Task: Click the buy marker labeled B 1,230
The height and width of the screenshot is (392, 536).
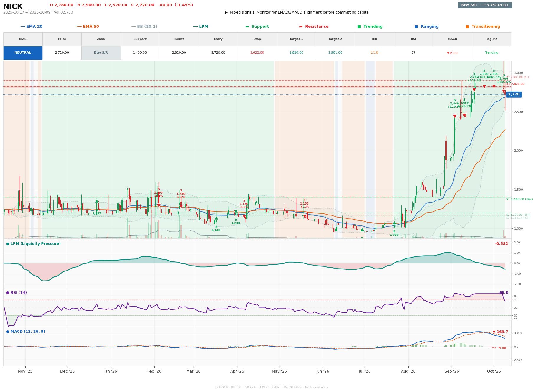Action: [236, 211]
